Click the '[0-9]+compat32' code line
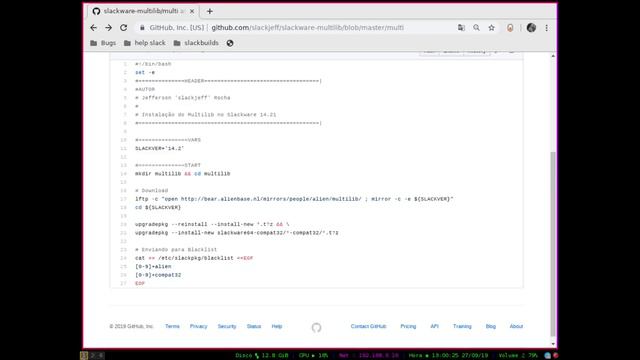 tap(158, 276)
